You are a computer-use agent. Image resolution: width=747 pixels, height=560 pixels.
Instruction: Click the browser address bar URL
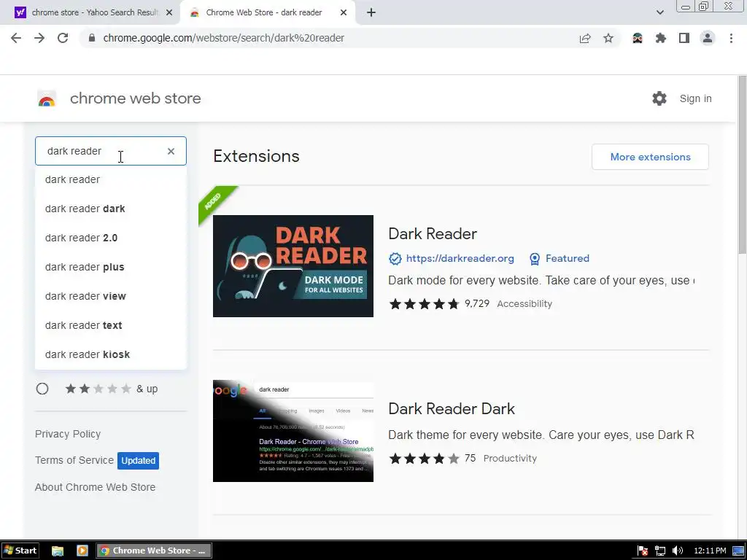223,38
